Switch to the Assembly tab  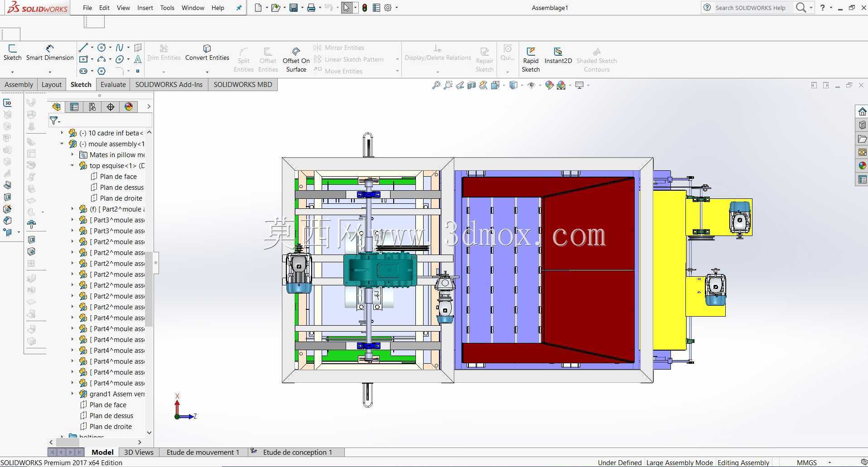pyautogui.click(x=19, y=85)
